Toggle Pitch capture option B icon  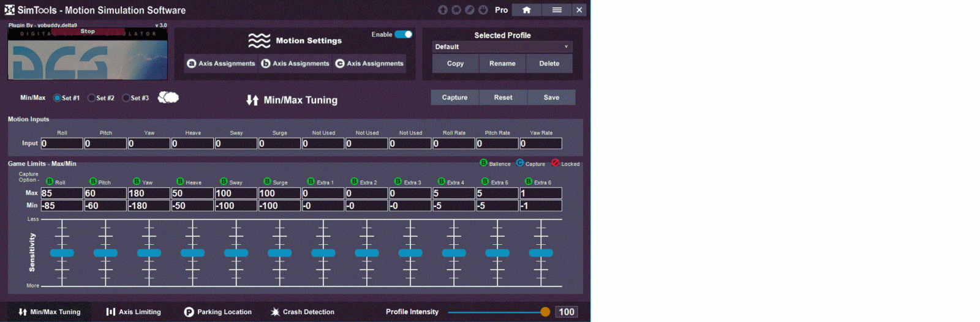[x=93, y=181]
